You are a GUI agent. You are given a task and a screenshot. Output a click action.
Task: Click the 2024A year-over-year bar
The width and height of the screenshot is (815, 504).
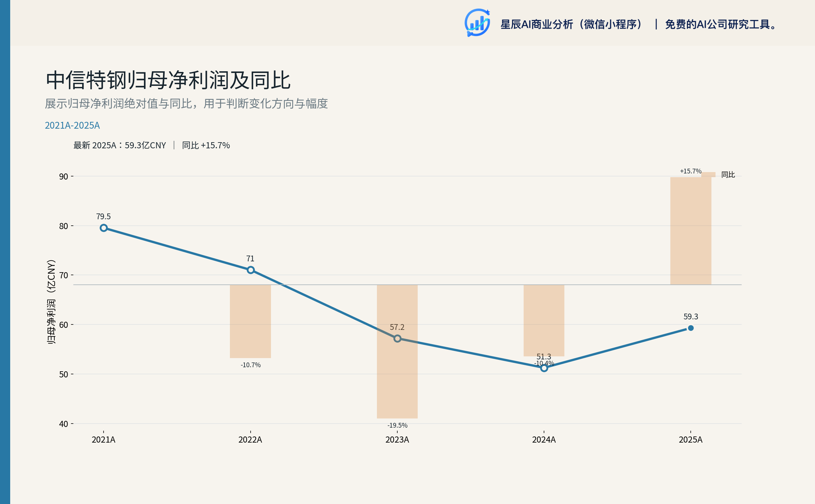point(544,320)
